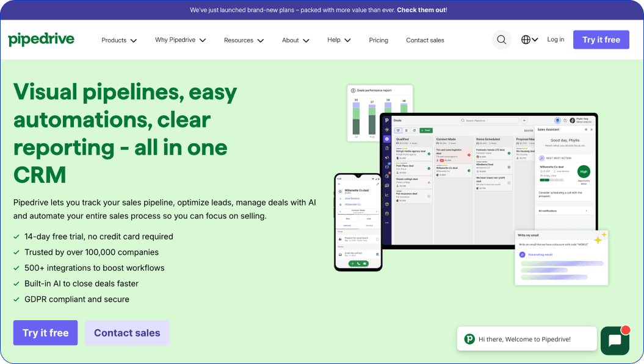Screen dimensions: 644x364
Task: Select the highlighted Deals dollar icon in mockup sidebar
Action: [x=387, y=138]
